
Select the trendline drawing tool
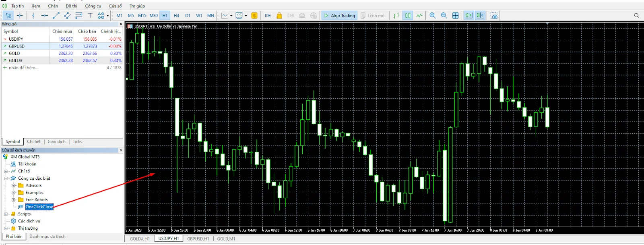(56, 15)
